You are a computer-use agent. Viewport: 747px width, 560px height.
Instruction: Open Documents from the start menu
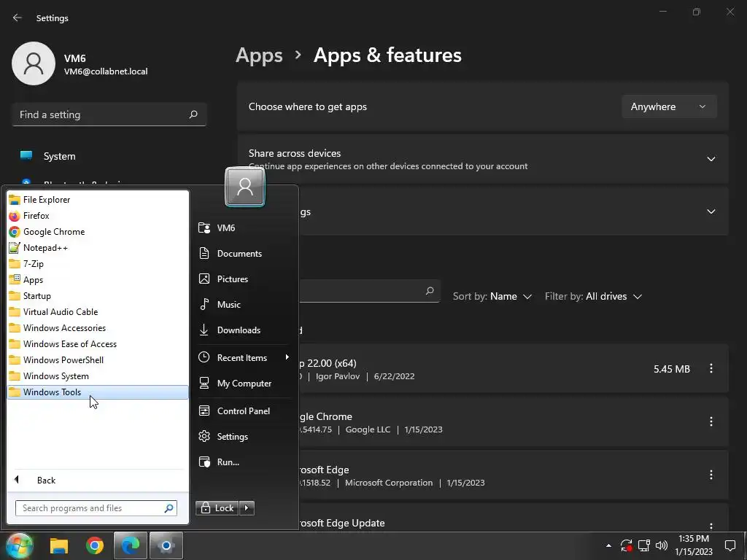pos(244,253)
